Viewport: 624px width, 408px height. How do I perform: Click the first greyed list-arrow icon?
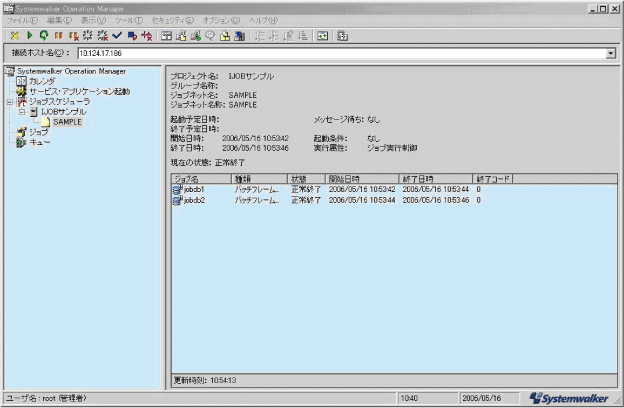[259, 36]
